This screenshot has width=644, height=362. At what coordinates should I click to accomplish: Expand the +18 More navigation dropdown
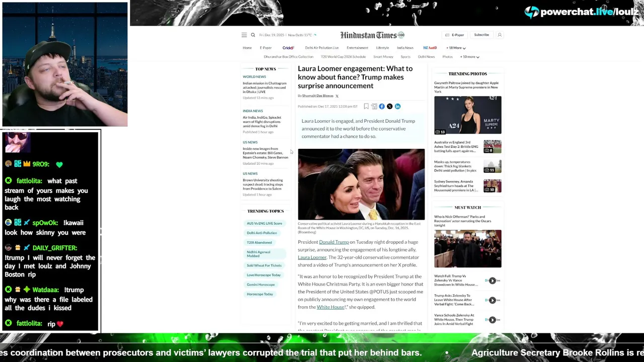click(x=456, y=48)
